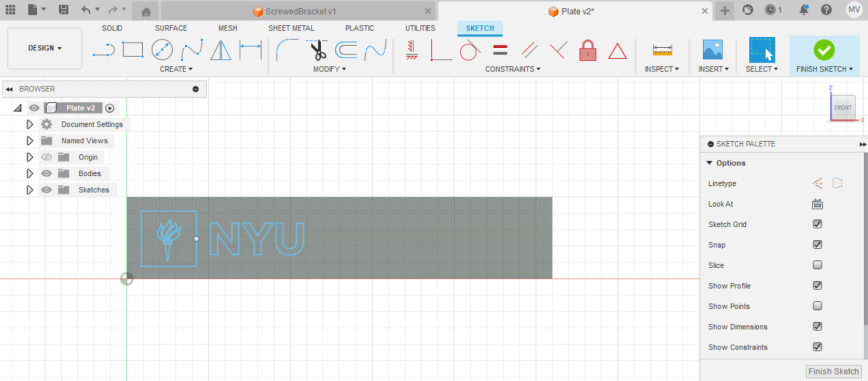Viewport: 868px width, 381px height.
Task: Open the DESIGN workspace dropdown
Action: (x=45, y=48)
